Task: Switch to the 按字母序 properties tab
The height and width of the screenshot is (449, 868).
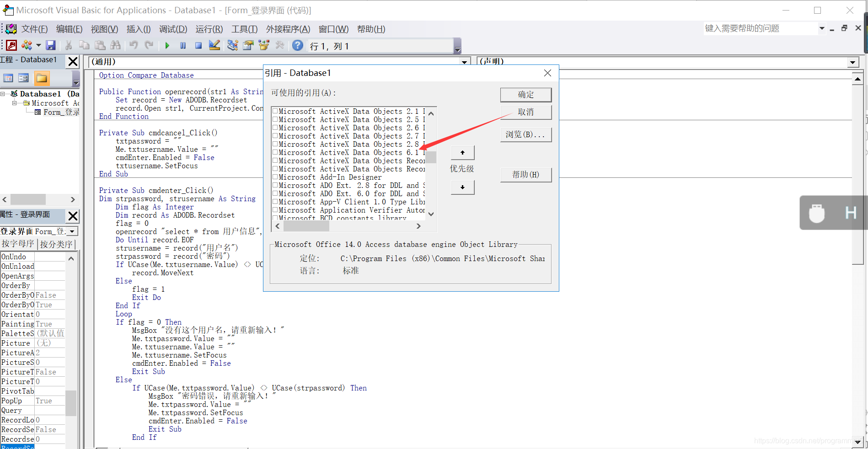Action: [18, 244]
